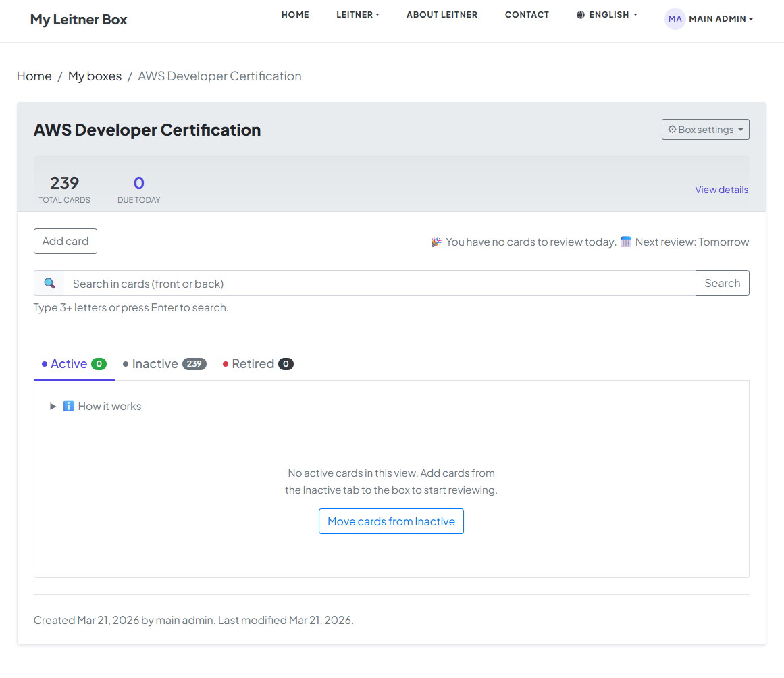
Task: Open the Leitner navigation dropdown
Action: [x=357, y=15]
